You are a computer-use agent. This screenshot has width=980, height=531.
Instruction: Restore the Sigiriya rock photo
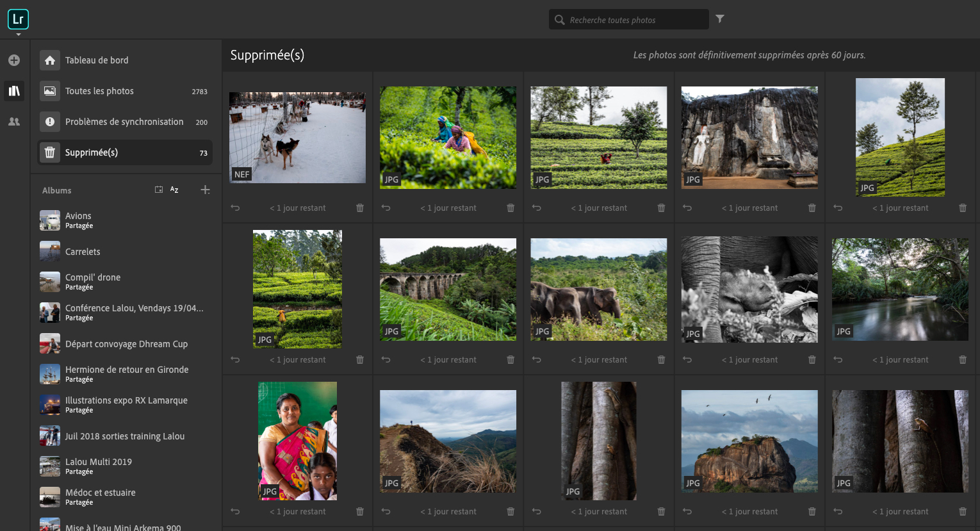(x=687, y=511)
